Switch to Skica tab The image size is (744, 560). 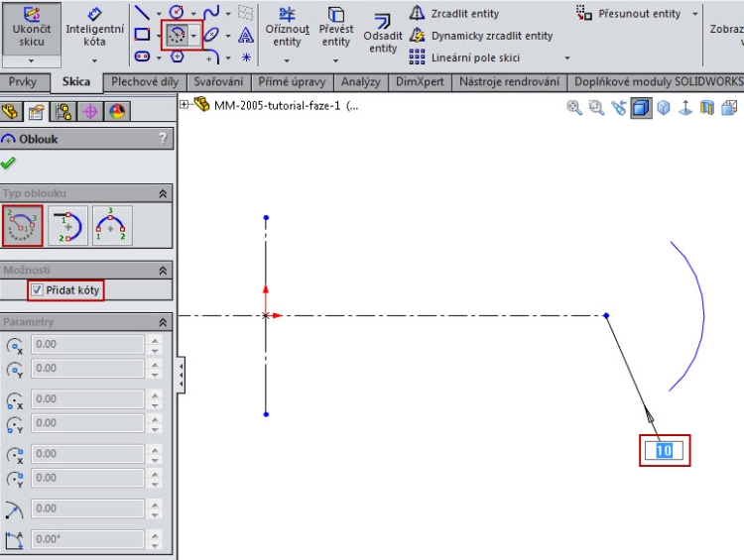(x=76, y=81)
